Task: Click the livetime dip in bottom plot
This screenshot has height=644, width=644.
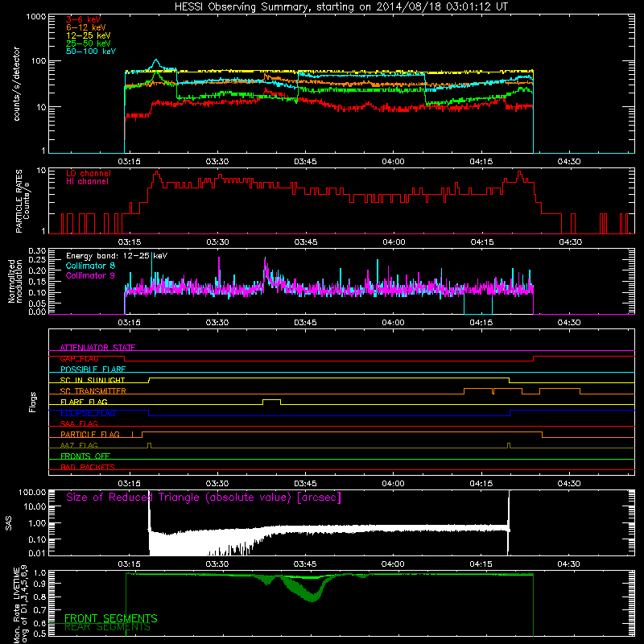Action: 313,597
